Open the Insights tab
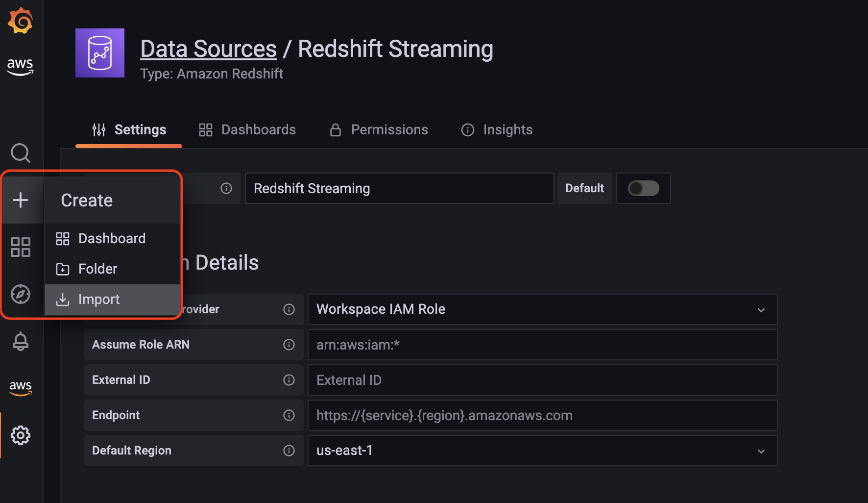Image resolution: width=868 pixels, height=503 pixels. coord(497,130)
